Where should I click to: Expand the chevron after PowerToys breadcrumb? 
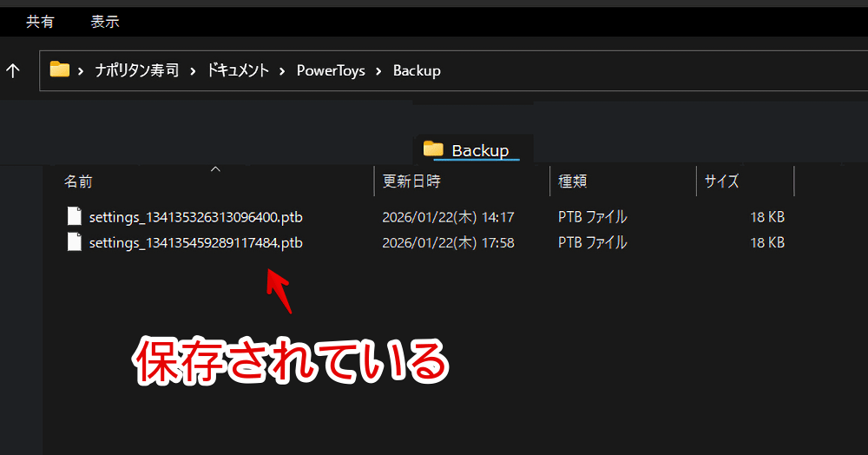tap(378, 71)
